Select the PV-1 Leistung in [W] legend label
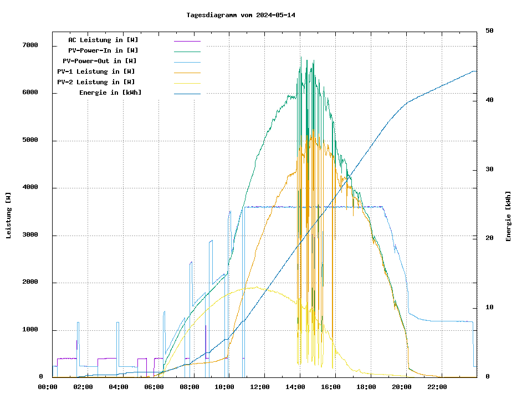The height and width of the screenshot is (399, 532). [96, 71]
